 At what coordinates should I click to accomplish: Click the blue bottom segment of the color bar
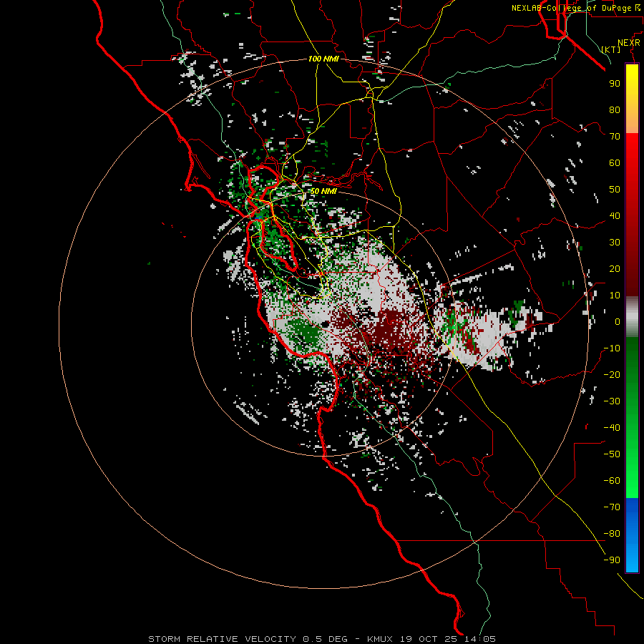point(632,535)
